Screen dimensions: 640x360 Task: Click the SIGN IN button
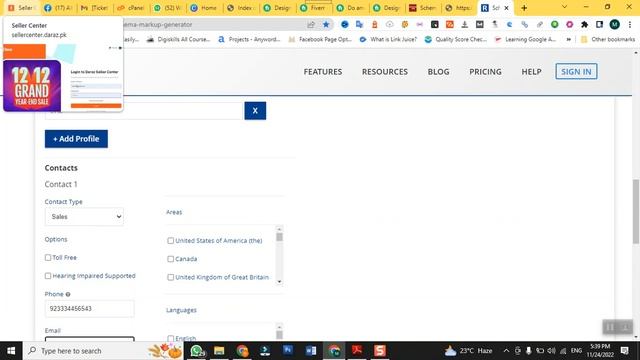pos(576,71)
